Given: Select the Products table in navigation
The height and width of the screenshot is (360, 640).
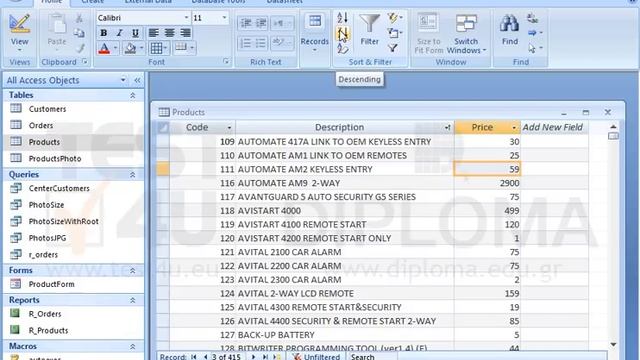Looking at the screenshot, I should click(x=44, y=142).
